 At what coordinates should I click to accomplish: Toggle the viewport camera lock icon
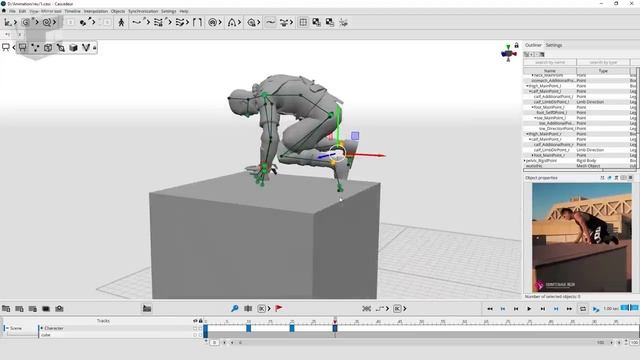pos(516,45)
